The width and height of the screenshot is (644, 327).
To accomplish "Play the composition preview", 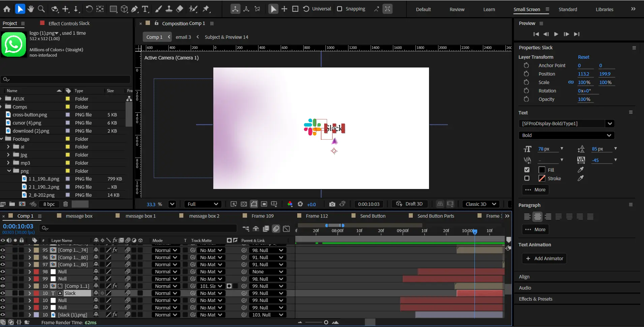I will [556, 34].
